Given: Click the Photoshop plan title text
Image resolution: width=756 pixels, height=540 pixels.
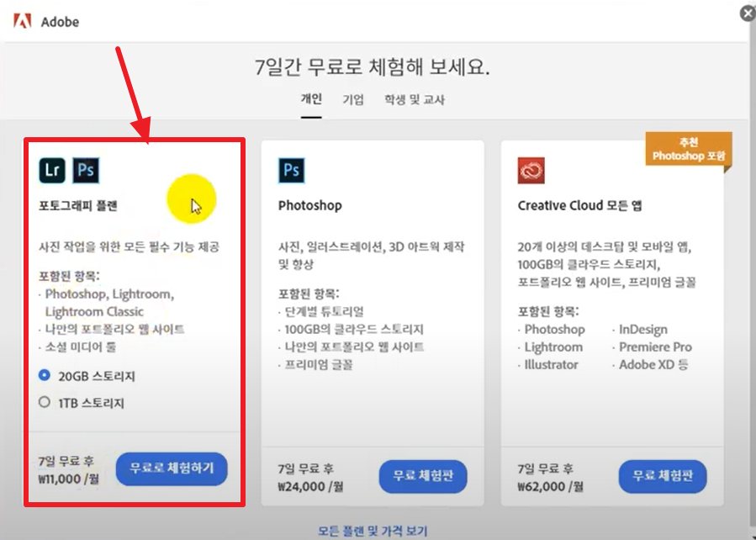Looking at the screenshot, I should [310, 206].
